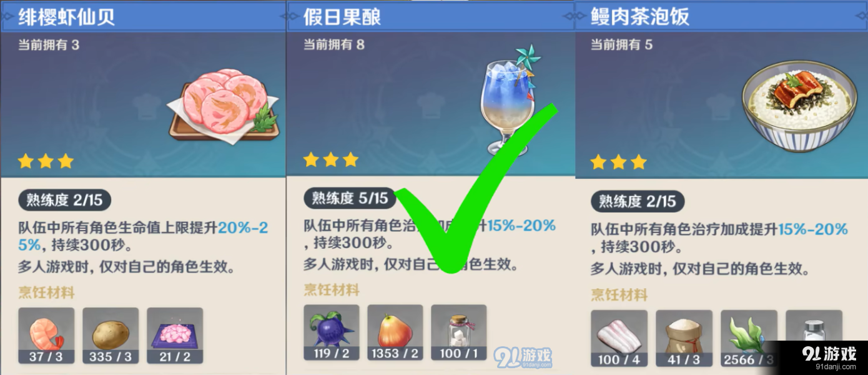The height and width of the screenshot is (375, 868).
Task: Click the seagrass ingredient 2566/3
Action: [749, 339]
